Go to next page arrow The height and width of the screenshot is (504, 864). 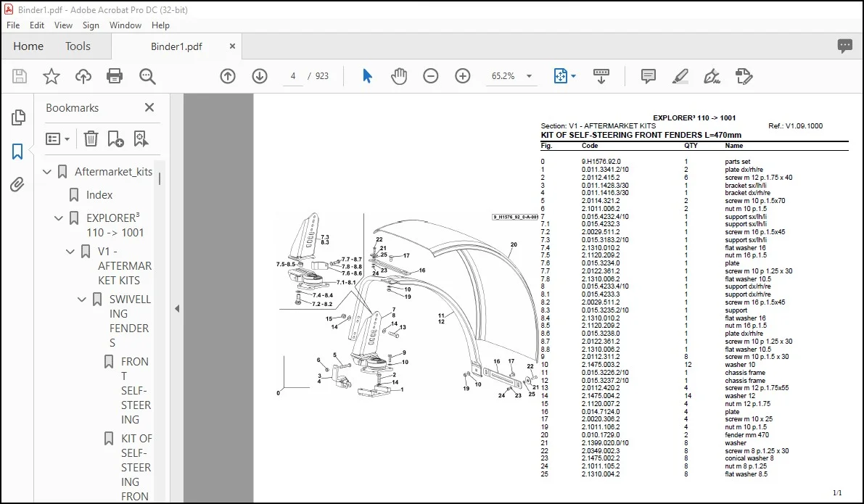[260, 76]
